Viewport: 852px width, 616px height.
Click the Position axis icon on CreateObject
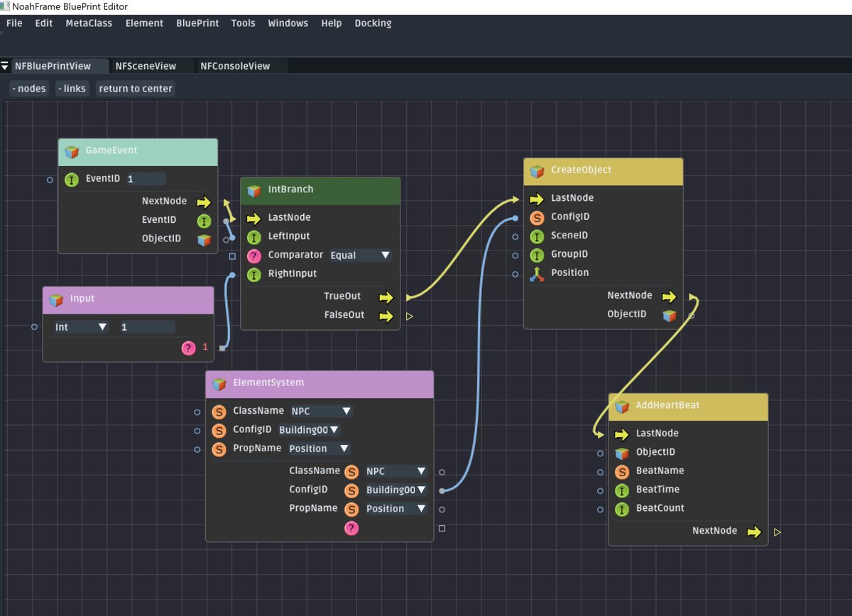(x=537, y=273)
